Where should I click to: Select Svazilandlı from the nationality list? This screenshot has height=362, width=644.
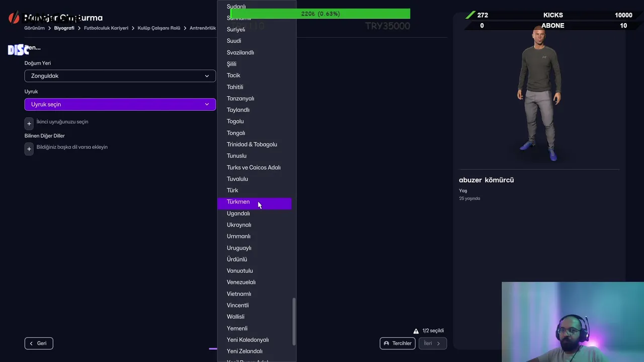tap(254, 52)
